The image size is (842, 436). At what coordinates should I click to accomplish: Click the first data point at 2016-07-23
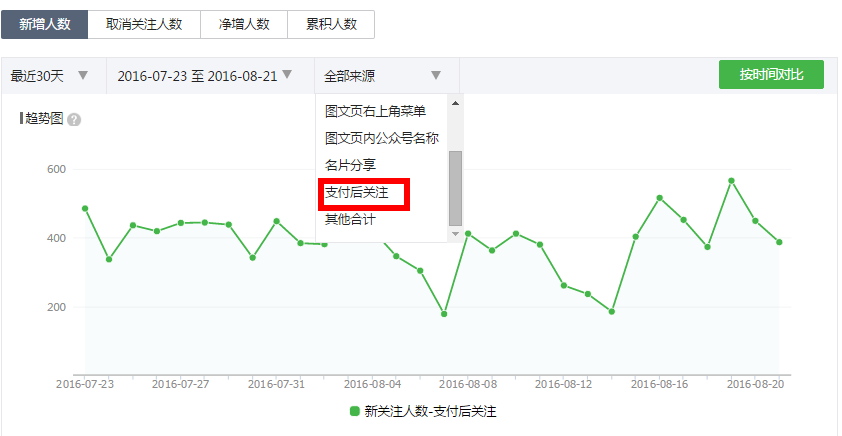point(85,208)
